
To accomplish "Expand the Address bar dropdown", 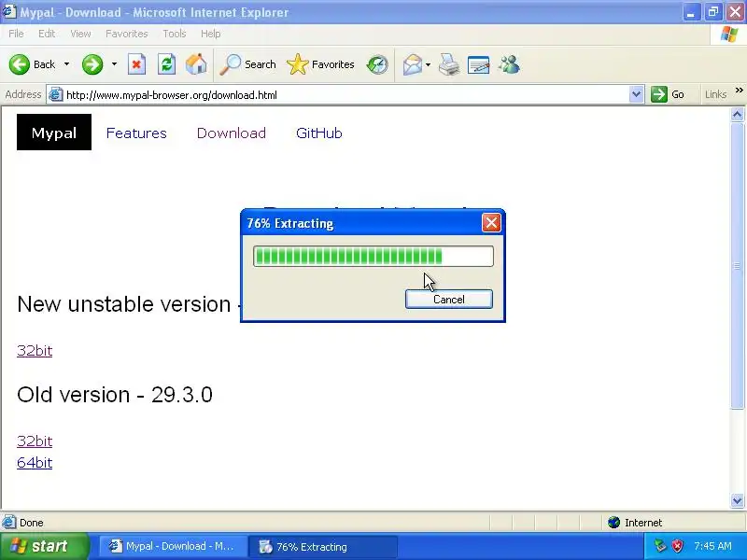I will (x=636, y=95).
